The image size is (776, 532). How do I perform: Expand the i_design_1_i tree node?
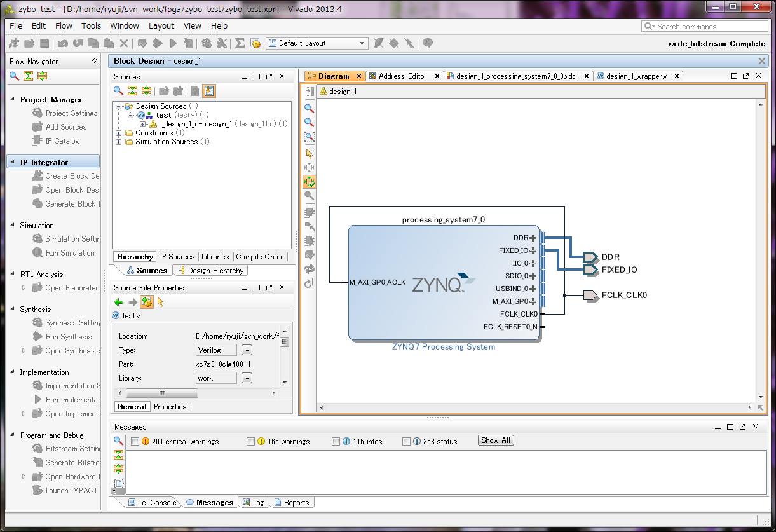(143, 124)
